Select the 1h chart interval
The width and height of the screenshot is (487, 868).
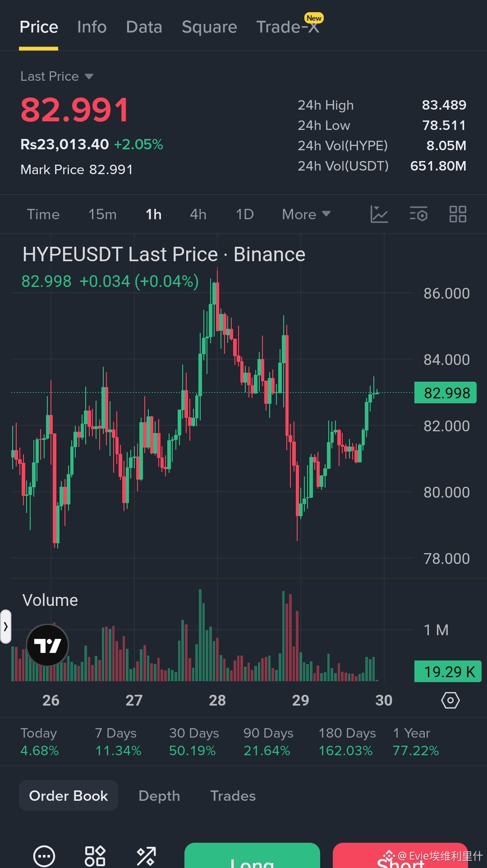(x=153, y=214)
